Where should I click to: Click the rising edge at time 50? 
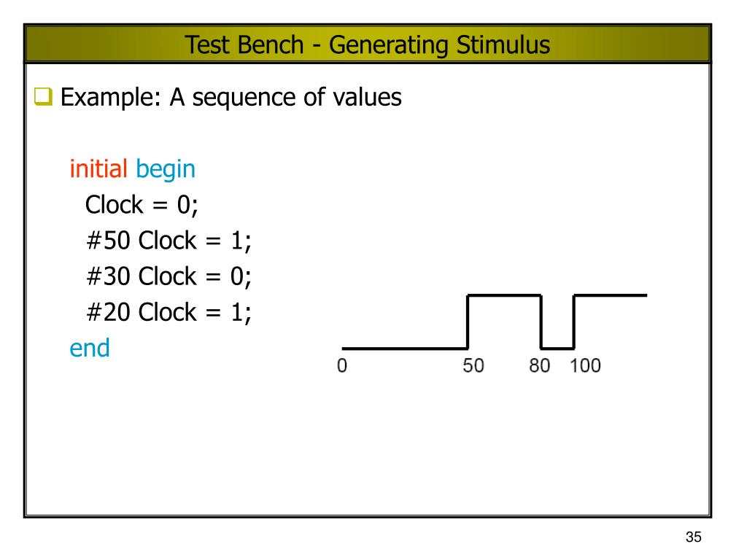pos(468,322)
